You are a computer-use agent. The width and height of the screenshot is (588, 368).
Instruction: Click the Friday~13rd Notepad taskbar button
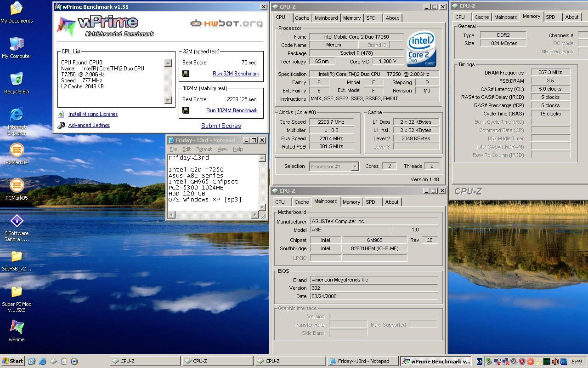tap(362, 362)
